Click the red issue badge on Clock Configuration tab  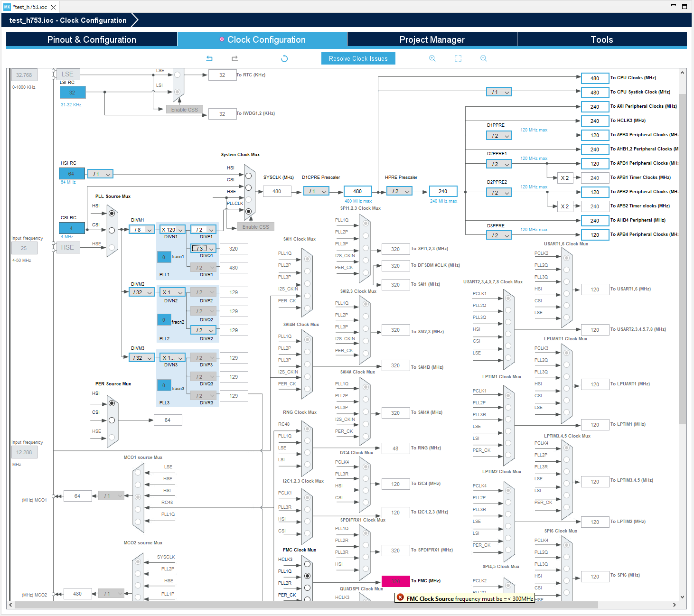point(222,39)
